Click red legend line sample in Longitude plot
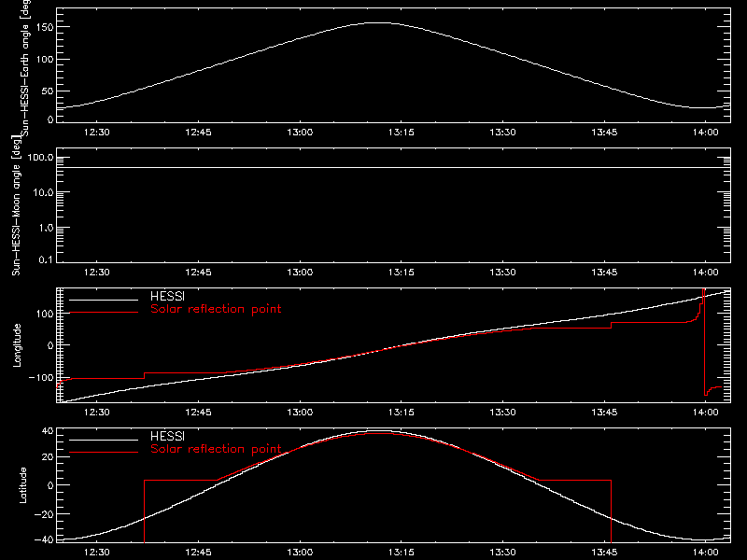The image size is (747, 560). 104,313
